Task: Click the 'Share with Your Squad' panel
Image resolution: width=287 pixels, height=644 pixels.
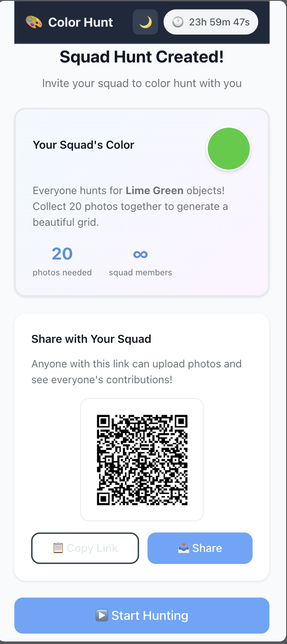Action: pyautogui.click(x=142, y=446)
